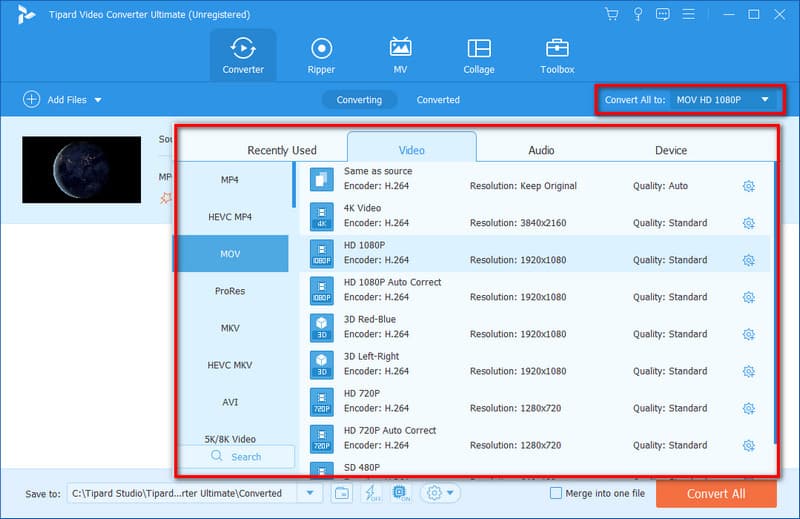Expand the Add Files dropdown arrow
This screenshot has height=519, width=800.
pyautogui.click(x=98, y=100)
